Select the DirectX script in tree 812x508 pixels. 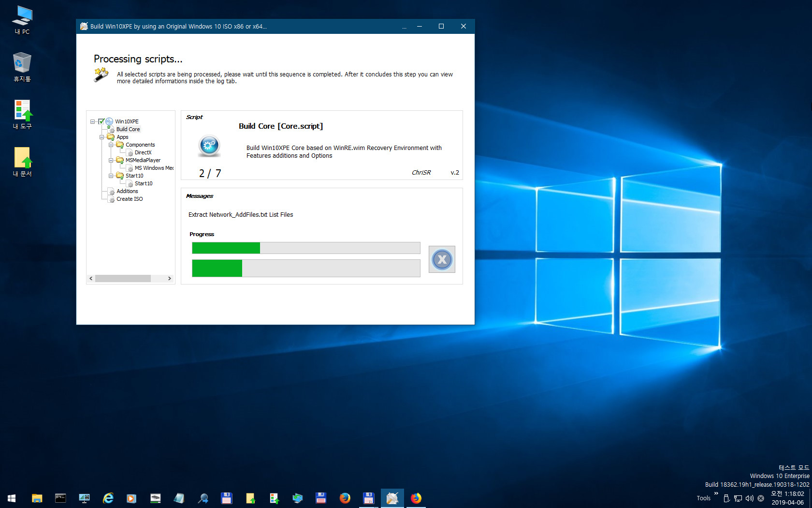click(143, 152)
